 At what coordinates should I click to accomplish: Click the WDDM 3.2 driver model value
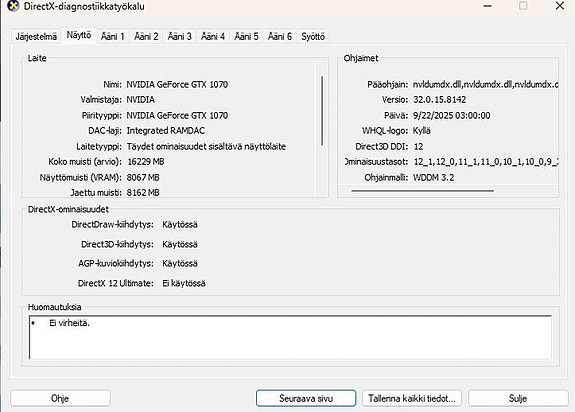[433, 178]
